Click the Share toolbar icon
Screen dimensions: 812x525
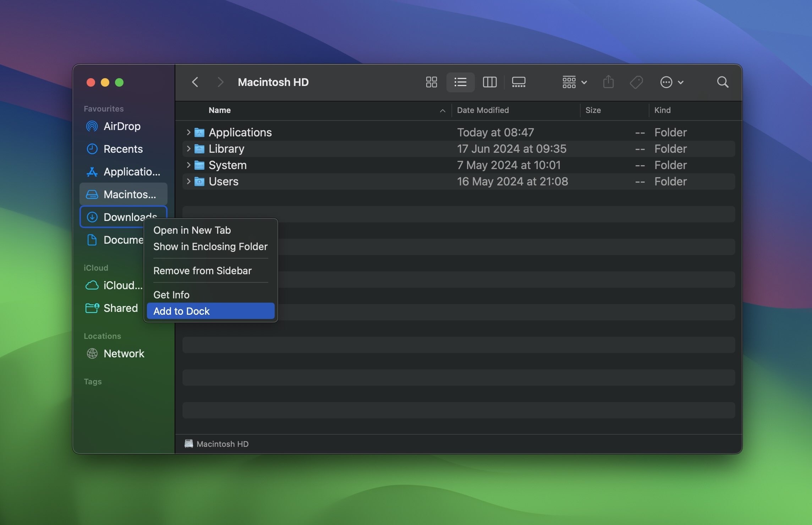tap(608, 82)
